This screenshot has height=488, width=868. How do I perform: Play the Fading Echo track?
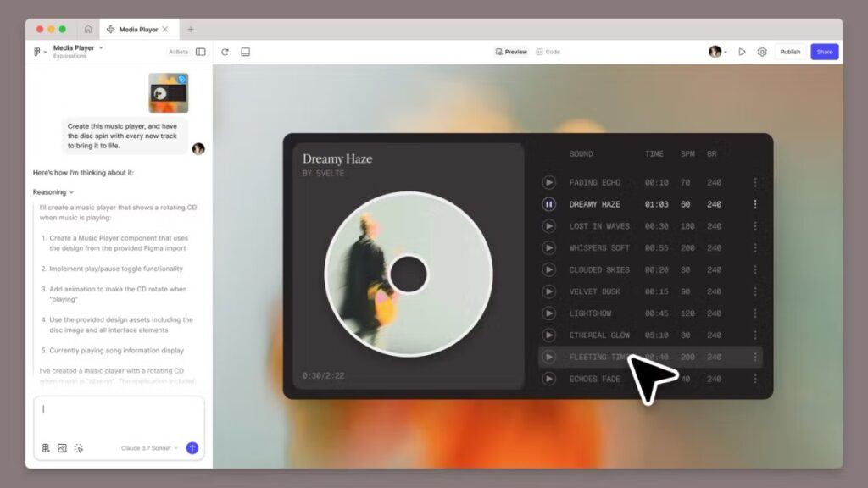[549, 181]
